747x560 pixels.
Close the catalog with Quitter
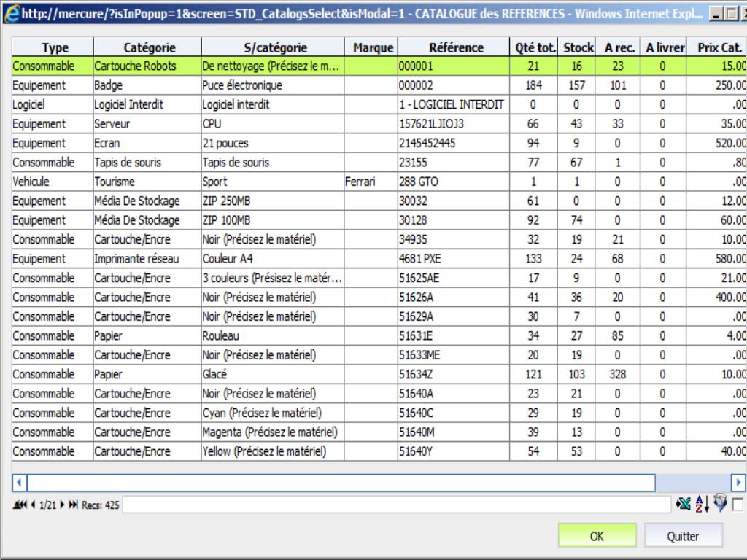tap(683, 536)
